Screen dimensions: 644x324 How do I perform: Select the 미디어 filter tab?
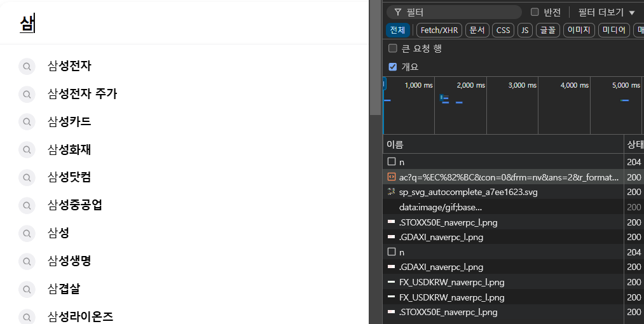coord(614,30)
